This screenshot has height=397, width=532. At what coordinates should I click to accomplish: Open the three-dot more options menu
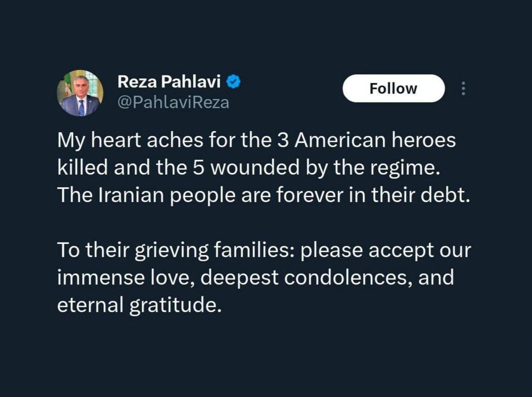[463, 89]
